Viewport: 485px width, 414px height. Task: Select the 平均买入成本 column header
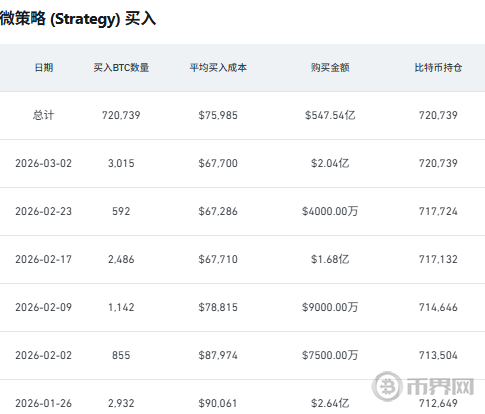pyautogui.click(x=218, y=68)
